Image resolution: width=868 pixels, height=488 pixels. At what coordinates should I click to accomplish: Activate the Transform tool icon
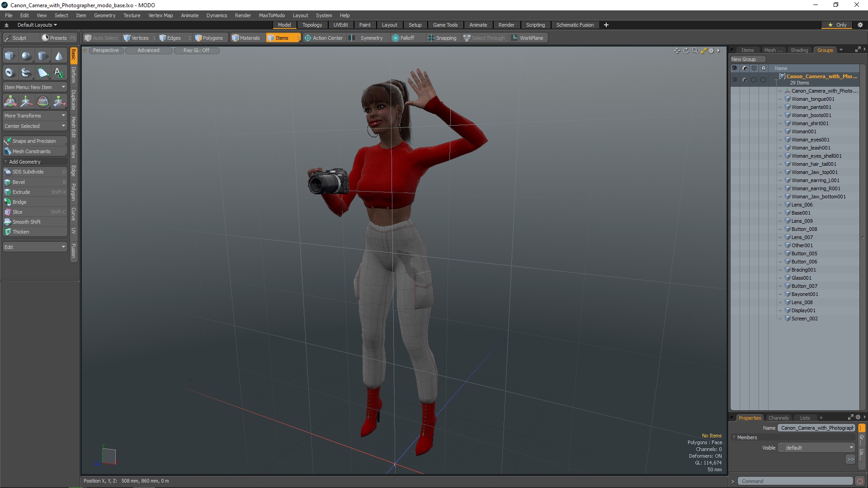(10, 101)
